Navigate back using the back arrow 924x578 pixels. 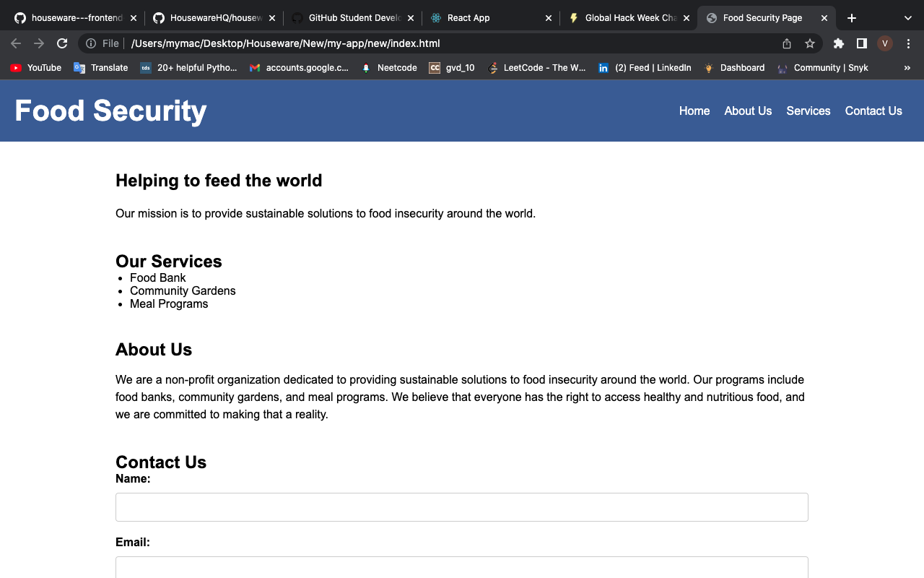(16, 43)
